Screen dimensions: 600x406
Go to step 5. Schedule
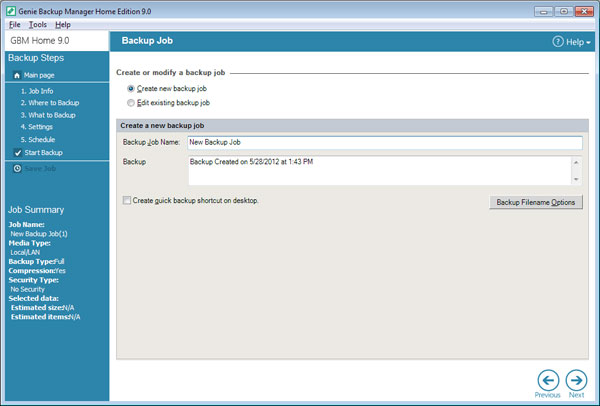tap(38, 140)
